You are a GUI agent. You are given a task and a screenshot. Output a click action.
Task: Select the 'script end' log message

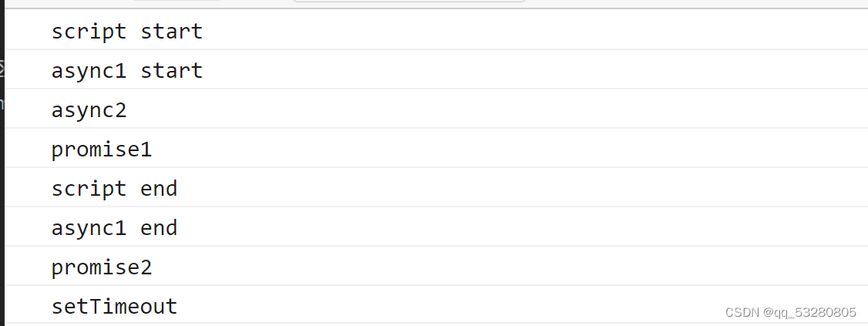[x=436, y=187]
